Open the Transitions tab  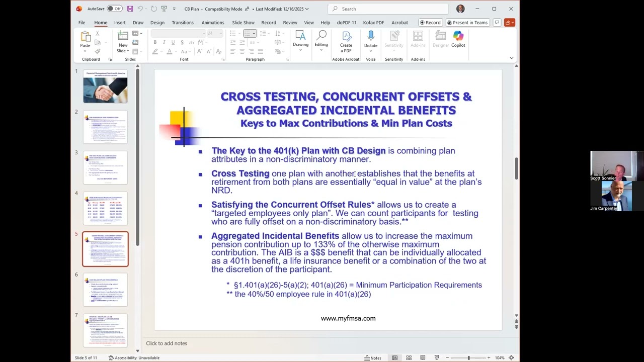pyautogui.click(x=183, y=23)
